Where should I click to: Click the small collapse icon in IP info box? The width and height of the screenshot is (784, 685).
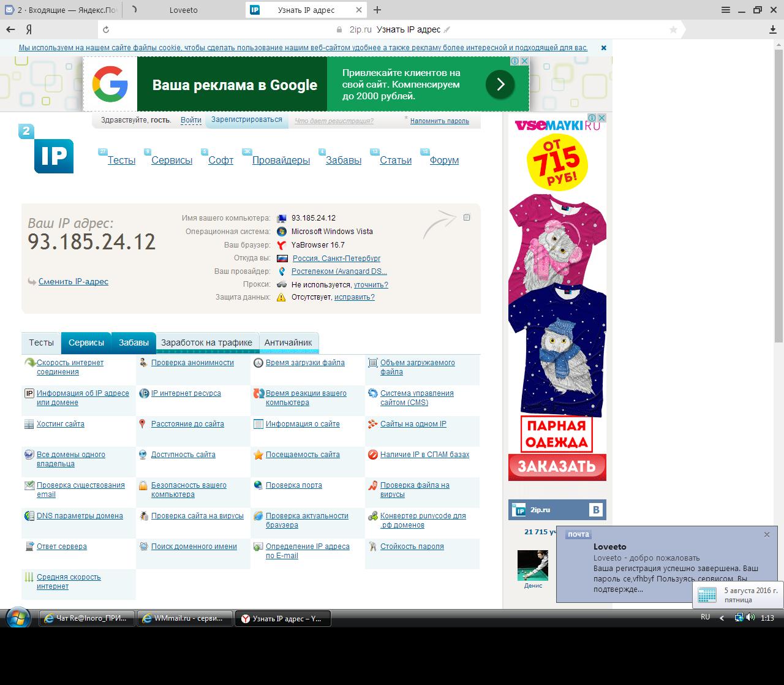pos(467,218)
